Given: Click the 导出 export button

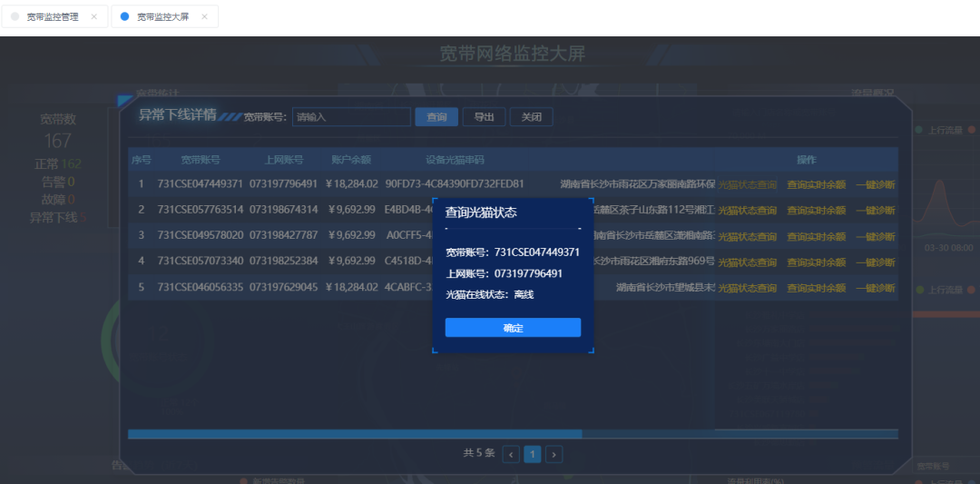Looking at the screenshot, I should [x=484, y=117].
